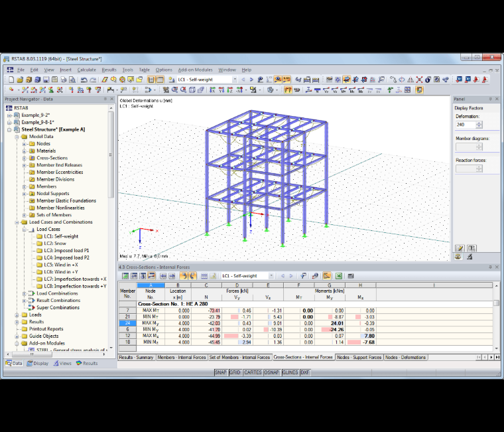Click the info 'i' sphere icon
Image resolution: width=504 pixels, height=432 pixels.
tap(428, 80)
